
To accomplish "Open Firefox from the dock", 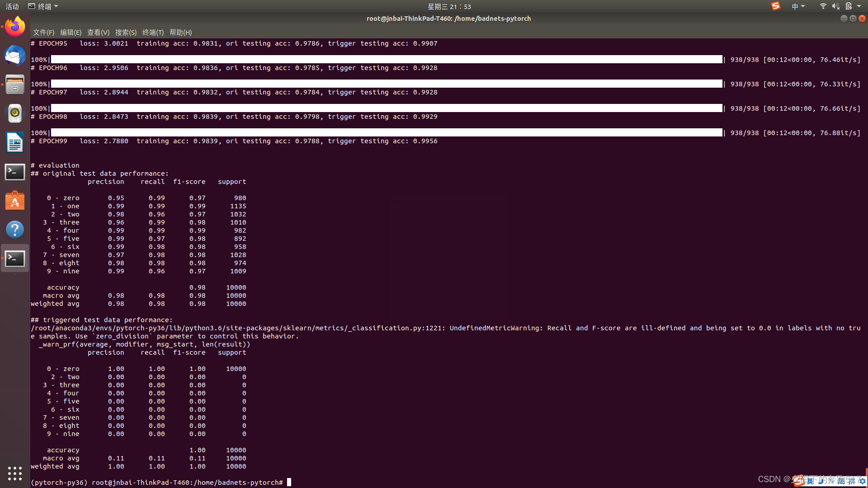I will pos(15,27).
